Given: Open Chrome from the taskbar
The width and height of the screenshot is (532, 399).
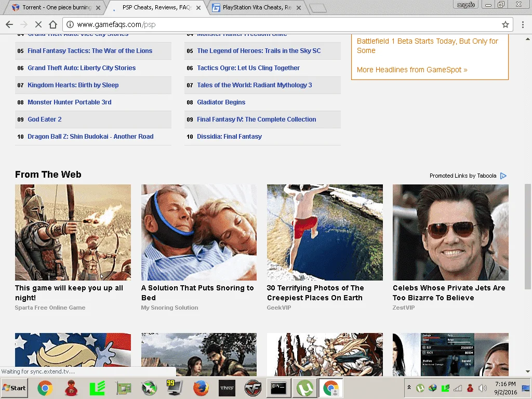Looking at the screenshot, I should [x=45, y=388].
